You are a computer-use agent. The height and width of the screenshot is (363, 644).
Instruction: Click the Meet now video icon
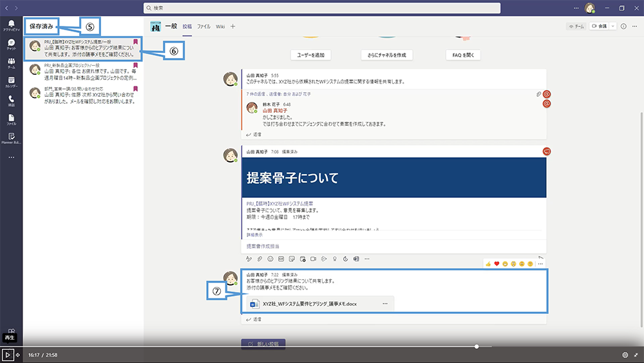pos(314,259)
